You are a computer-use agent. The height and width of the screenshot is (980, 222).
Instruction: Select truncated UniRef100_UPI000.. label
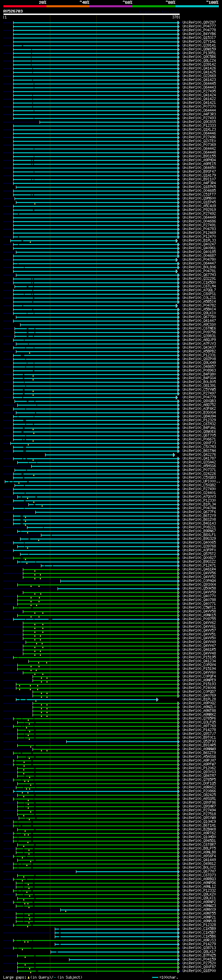[201, 481]
